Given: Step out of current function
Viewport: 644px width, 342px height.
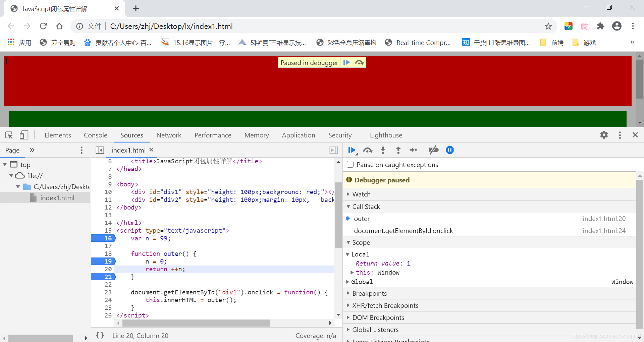Looking at the screenshot, I should 398,150.
